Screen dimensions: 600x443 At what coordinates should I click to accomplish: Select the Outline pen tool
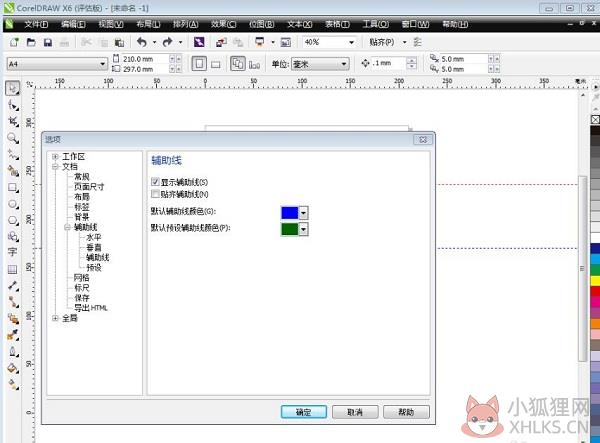(x=13, y=351)
